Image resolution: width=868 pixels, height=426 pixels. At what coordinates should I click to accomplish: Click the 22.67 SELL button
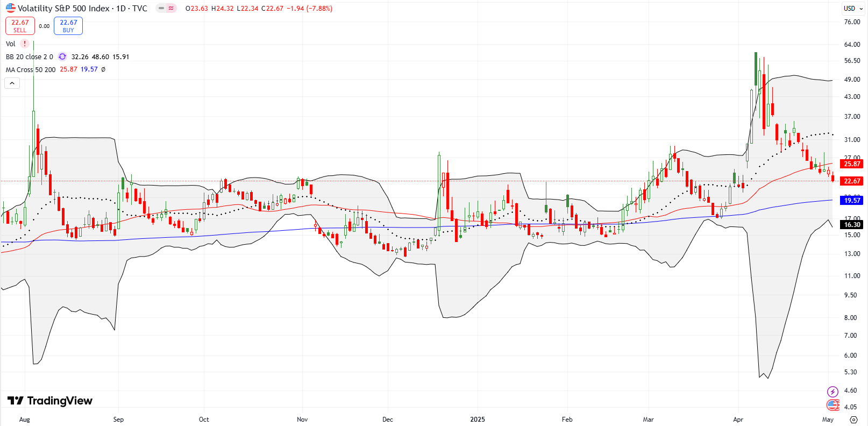pos(20,26)
